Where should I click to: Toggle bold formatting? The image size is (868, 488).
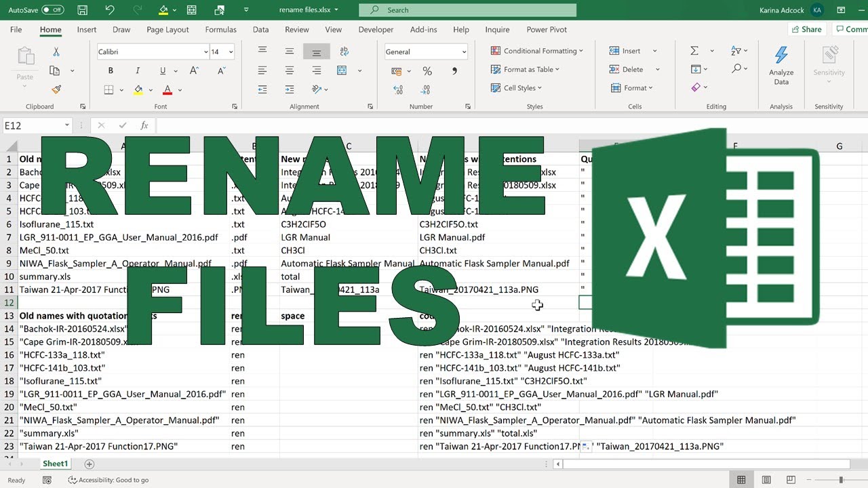tap(111, 70)
